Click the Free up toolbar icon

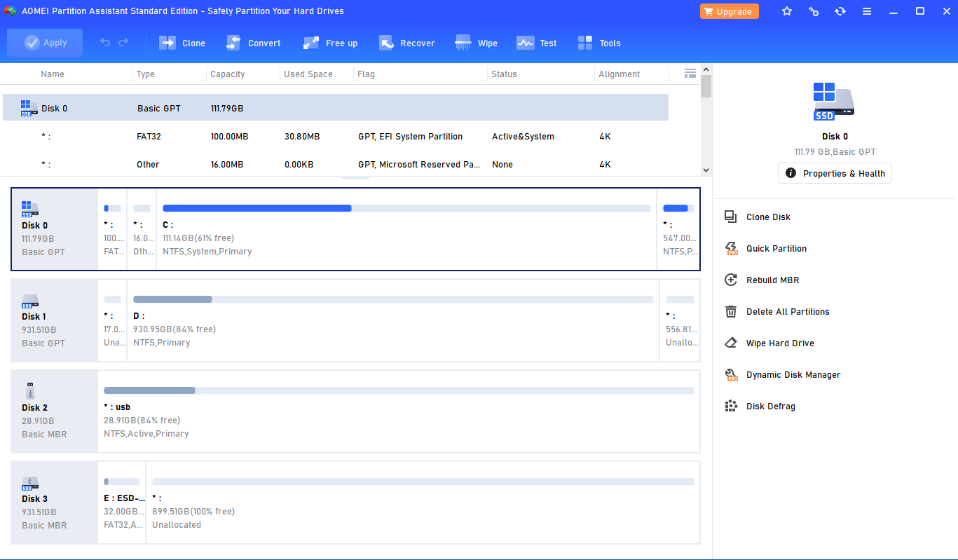coord(331,43)
